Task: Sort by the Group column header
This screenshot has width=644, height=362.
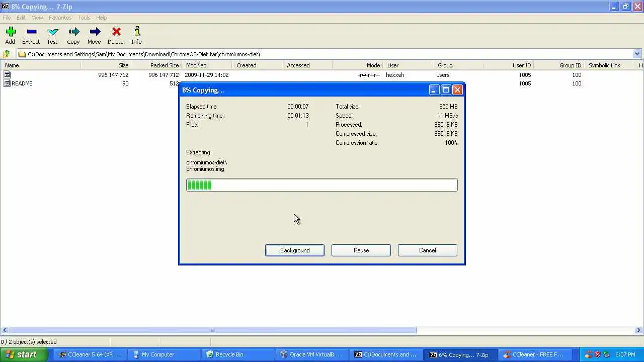Action: [x=458, y=65]
